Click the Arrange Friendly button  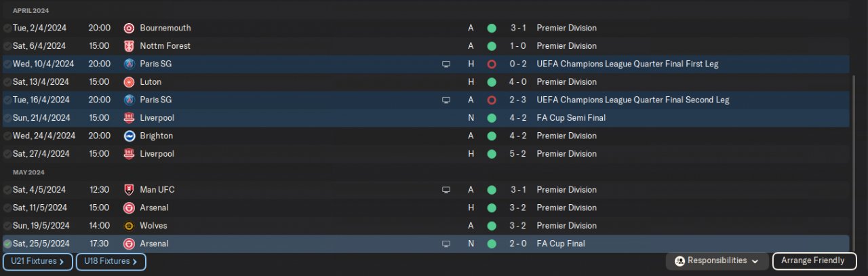812,261
